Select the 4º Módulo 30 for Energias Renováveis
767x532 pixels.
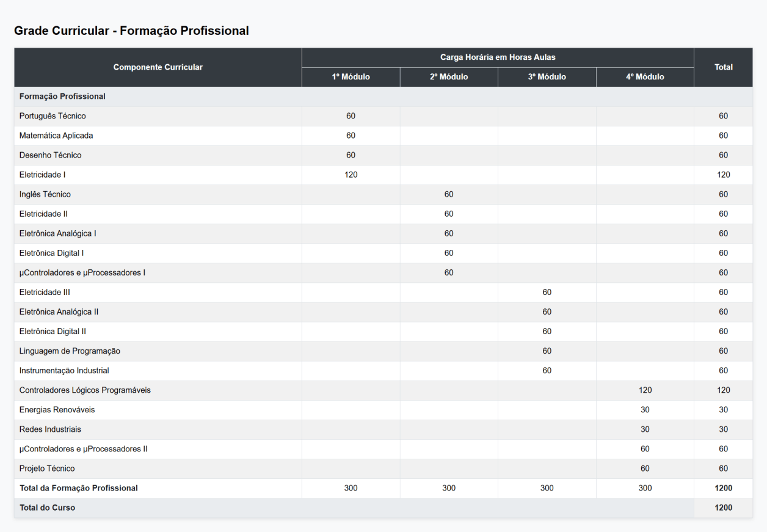point(645,409)
